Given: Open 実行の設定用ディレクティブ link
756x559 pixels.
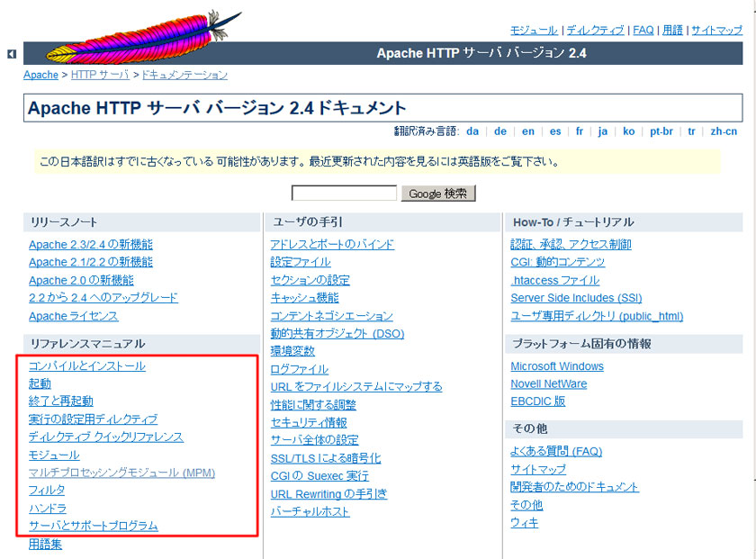Looking at the screenshot, I should click(93, 419).
